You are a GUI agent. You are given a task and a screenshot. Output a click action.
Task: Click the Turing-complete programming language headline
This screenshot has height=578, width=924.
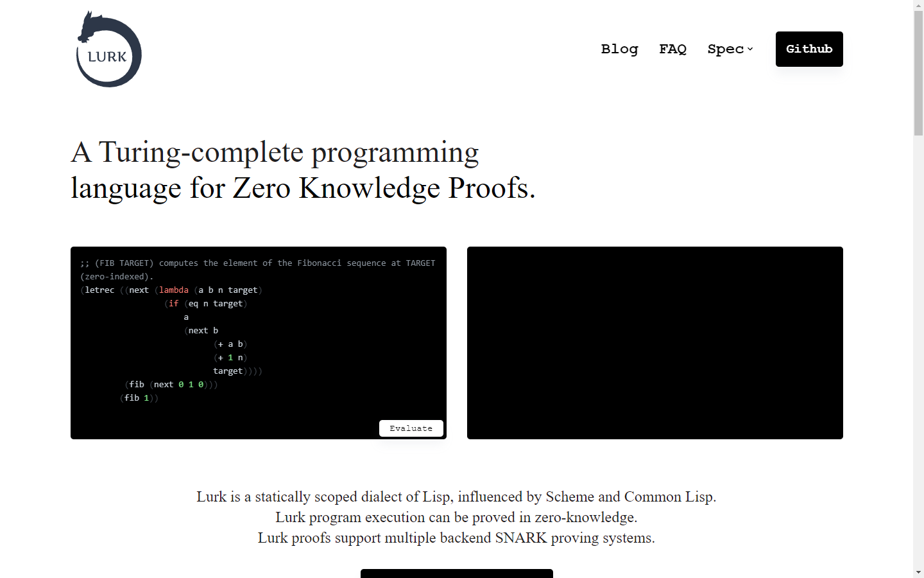point(302,170)
